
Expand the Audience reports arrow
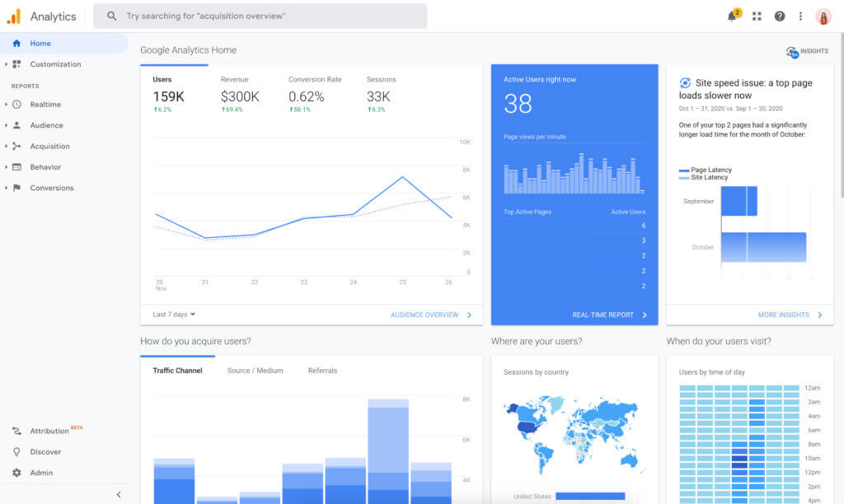pyautogui.click(x=6, y=125)
